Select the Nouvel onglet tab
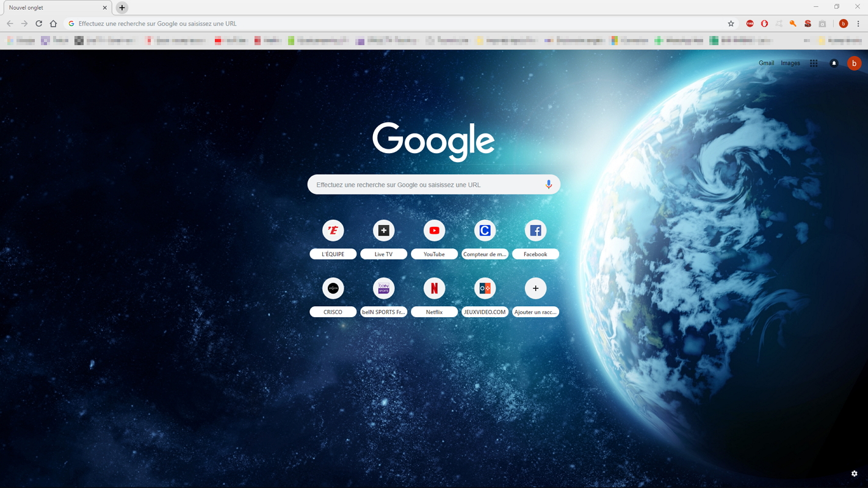Viewport: 868px width, 488px height. click(57, 8)
